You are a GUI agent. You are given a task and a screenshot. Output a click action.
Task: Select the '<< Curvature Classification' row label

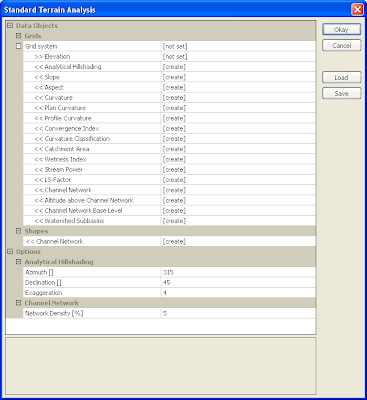72,139
